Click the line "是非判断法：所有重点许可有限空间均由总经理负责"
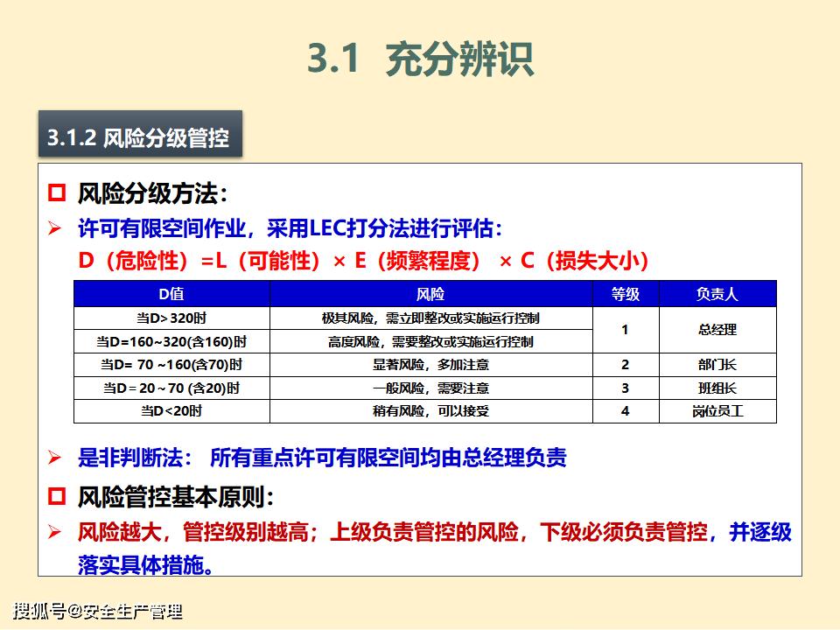 (x=322, y=458)
